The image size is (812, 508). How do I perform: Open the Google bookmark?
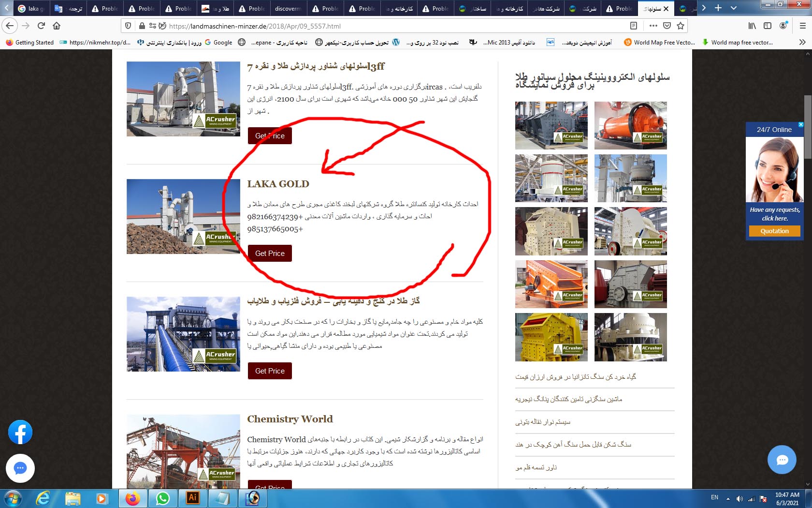[218, 43]
